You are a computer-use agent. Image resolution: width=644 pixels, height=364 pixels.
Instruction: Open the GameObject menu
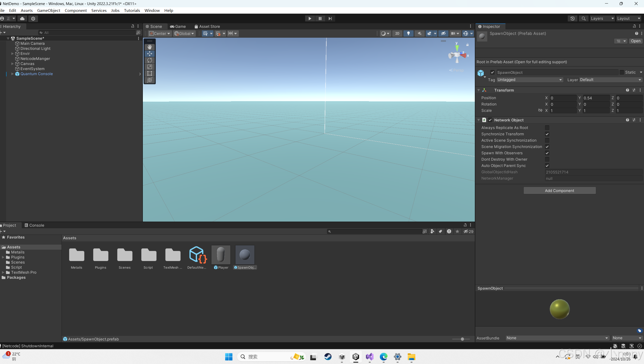point(49,10)
